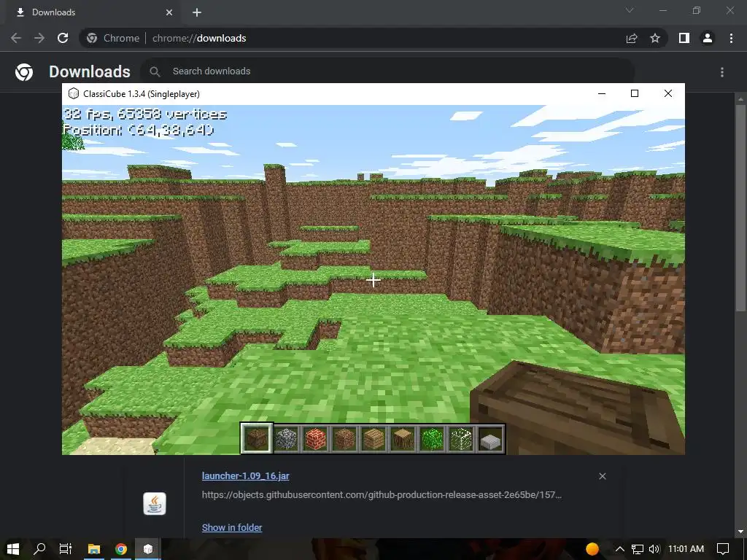Click the Downloads page vertical scrollbar thumb
This screenshot has width=747, height=560.
[x=740, y=208]
